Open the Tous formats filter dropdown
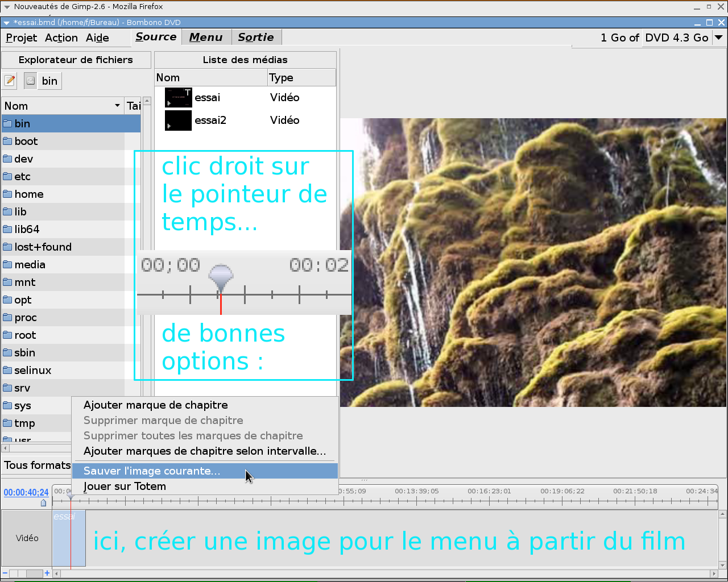The width and height of the screenshot is (728, 582). (x=37, y=465)
